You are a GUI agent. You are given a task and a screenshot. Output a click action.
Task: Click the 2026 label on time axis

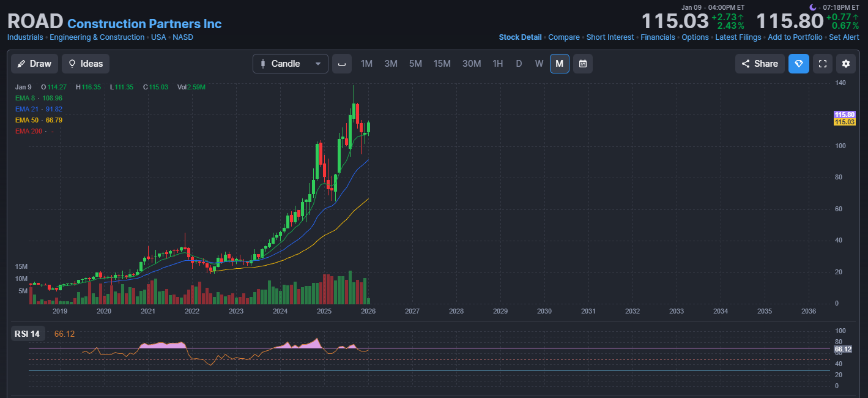(368, 311)
